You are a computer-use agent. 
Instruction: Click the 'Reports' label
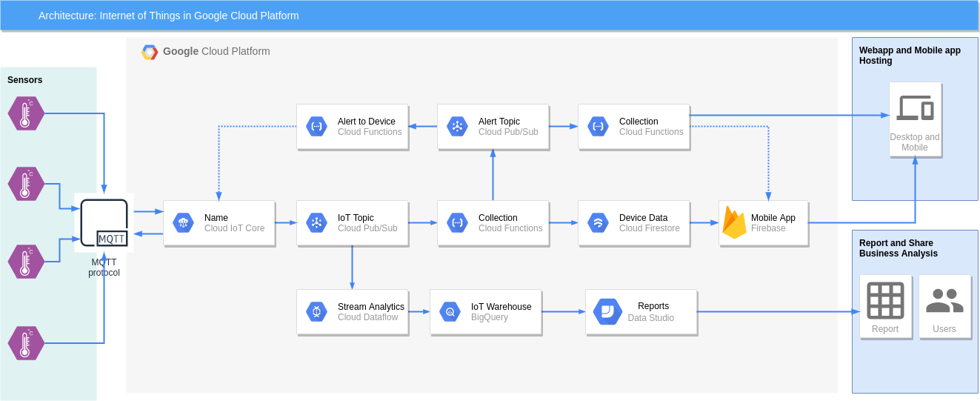(x=653, y=306)
